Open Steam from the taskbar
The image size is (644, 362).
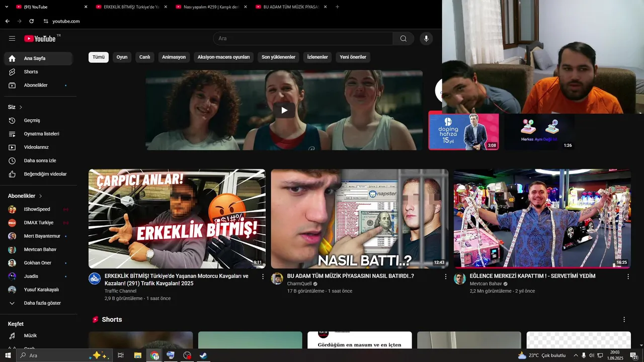pyautogui.click(x=203, y=355)
